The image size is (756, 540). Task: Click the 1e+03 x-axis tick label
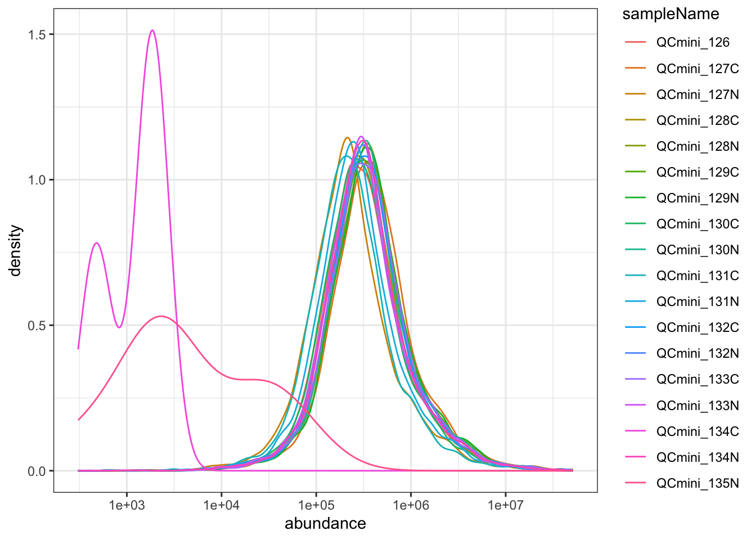click(x=127, y=505)
